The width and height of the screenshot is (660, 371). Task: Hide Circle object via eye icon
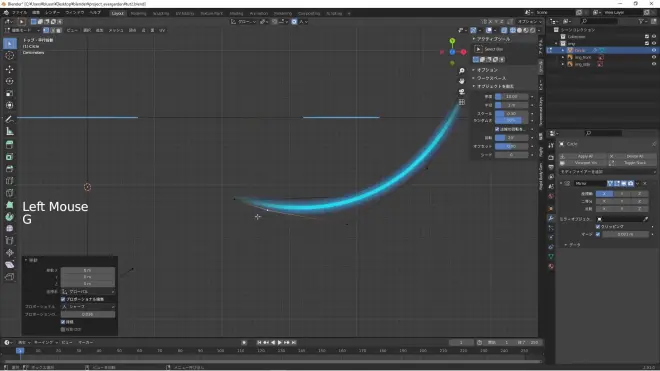(x=654, y=50)
